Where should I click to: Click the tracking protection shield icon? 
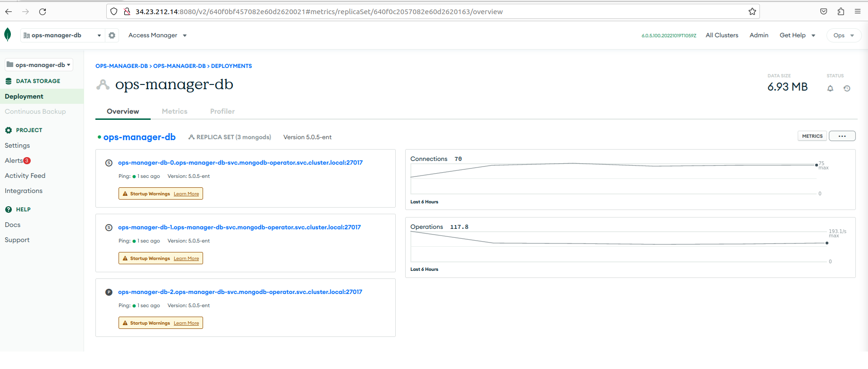[114, 11]
